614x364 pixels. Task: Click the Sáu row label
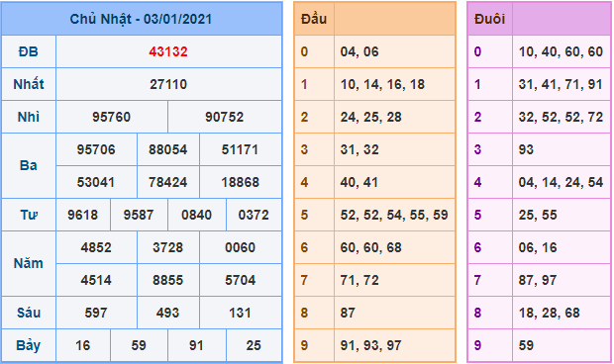click(29, 313)
